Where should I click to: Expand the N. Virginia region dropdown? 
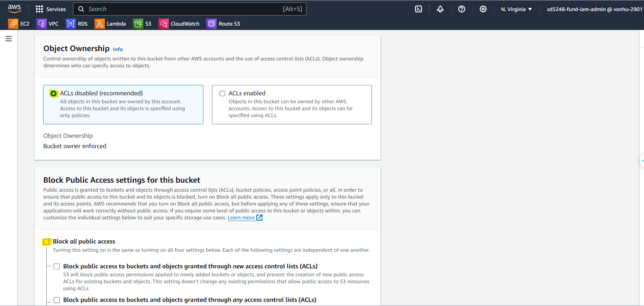[x=516, y=9]
